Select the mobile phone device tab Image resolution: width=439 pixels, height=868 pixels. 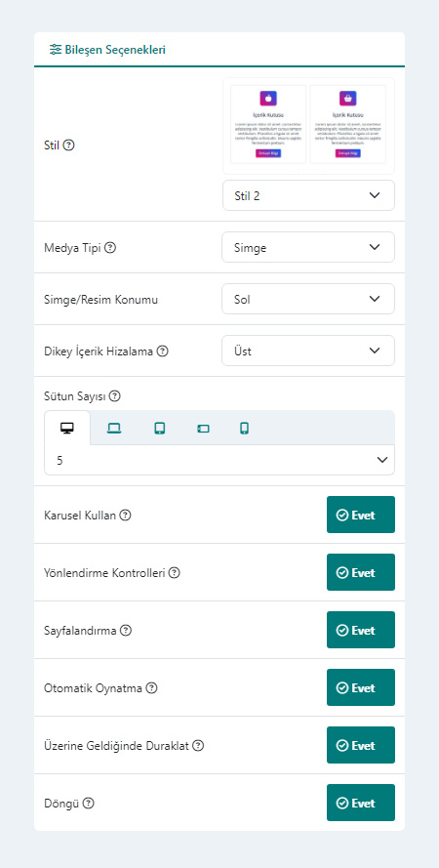point(245,428)
